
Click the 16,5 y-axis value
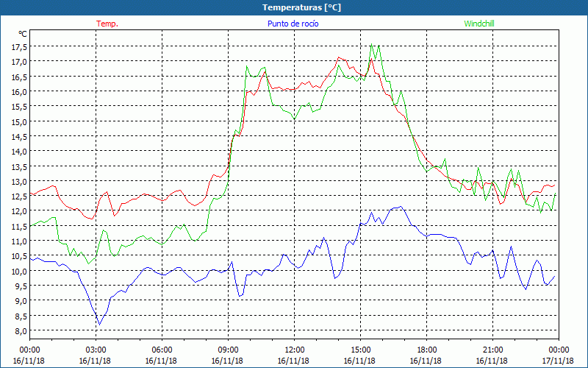[x=19, y=77]
